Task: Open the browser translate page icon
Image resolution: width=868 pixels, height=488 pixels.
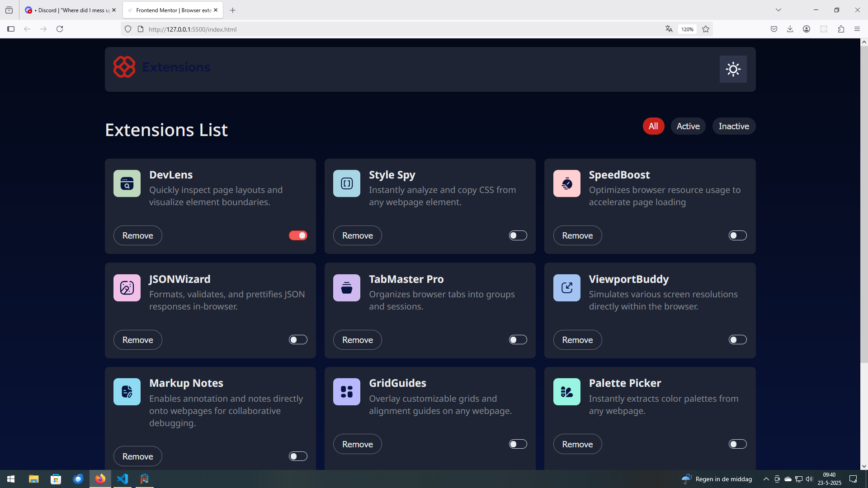Action: pos(669,29)
